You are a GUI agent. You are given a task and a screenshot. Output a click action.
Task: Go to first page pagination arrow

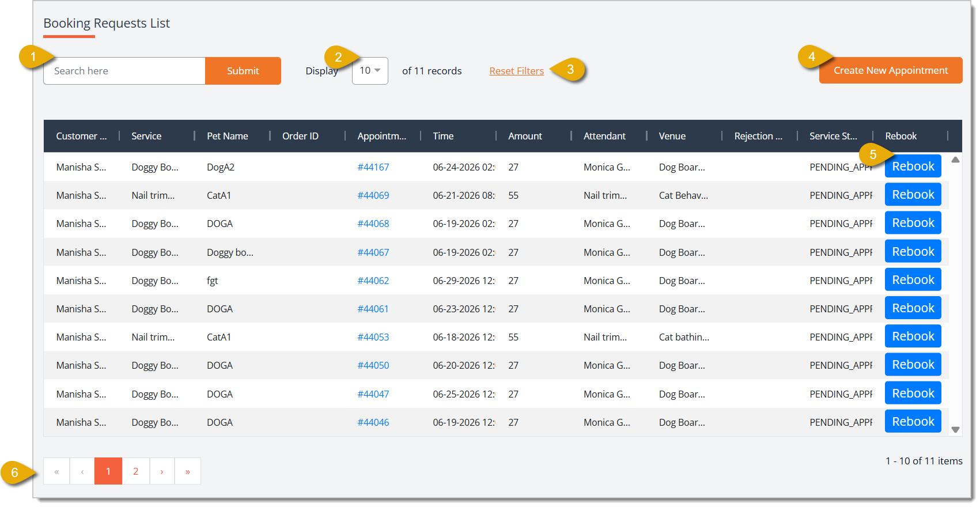point(56,471)
